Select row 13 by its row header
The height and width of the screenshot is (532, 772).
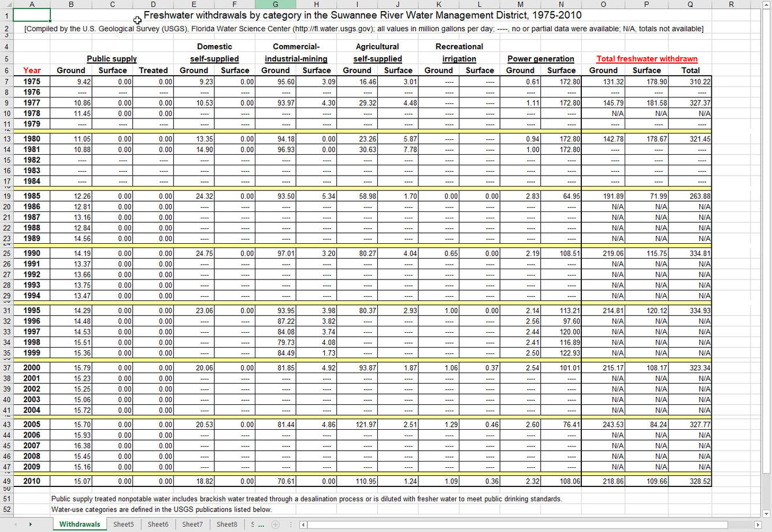[6, 139]
